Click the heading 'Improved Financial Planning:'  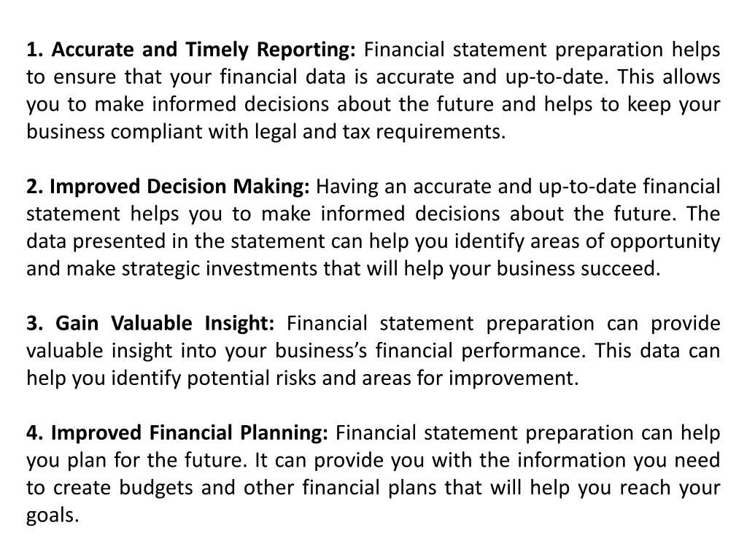[190, 433]
